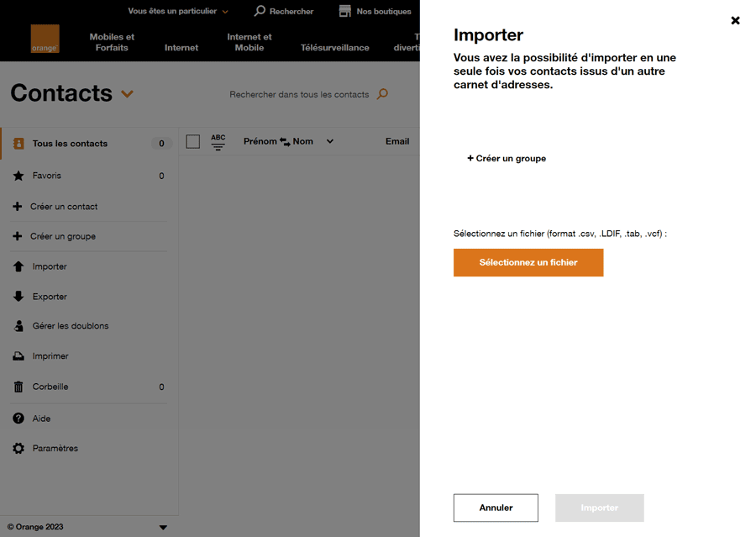Open the Aide page

coord(41,419)
